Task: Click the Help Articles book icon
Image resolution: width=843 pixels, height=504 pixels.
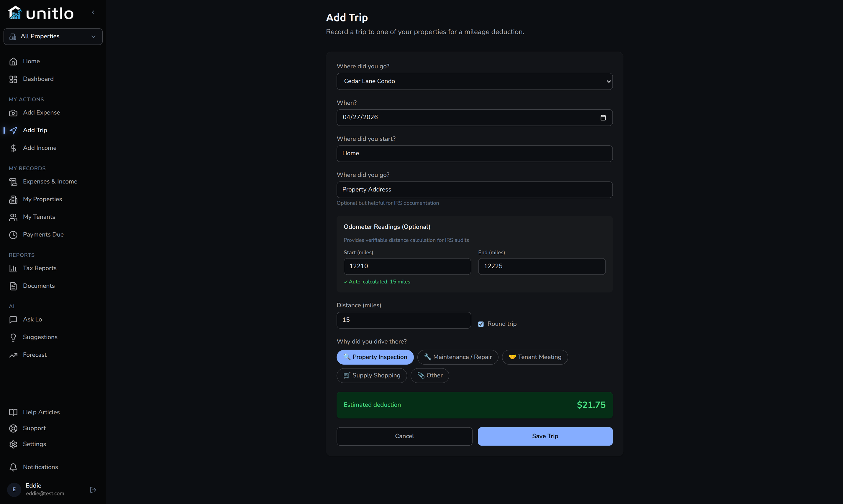Action: click(13, 412)
